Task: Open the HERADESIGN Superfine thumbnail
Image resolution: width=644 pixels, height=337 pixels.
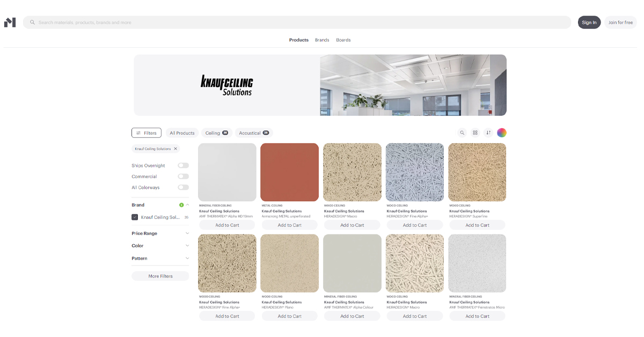Action: [x=477, y=172]
